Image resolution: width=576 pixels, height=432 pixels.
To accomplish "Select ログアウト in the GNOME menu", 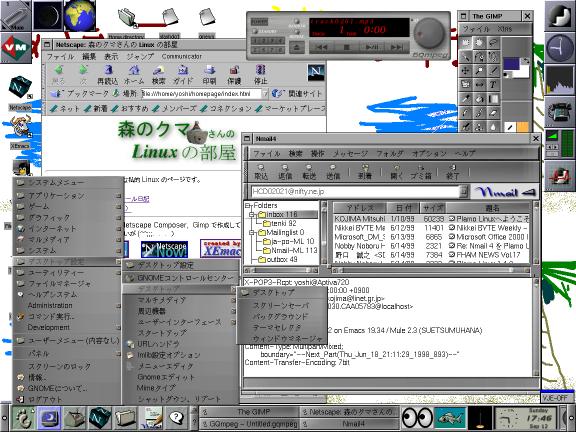I will pos(68,399).
